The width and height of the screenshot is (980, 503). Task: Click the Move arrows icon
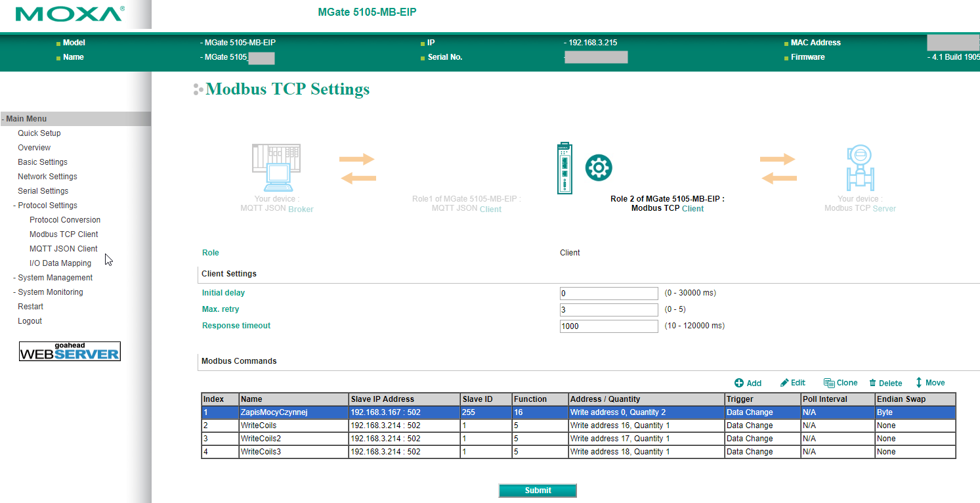coord(919,382)
